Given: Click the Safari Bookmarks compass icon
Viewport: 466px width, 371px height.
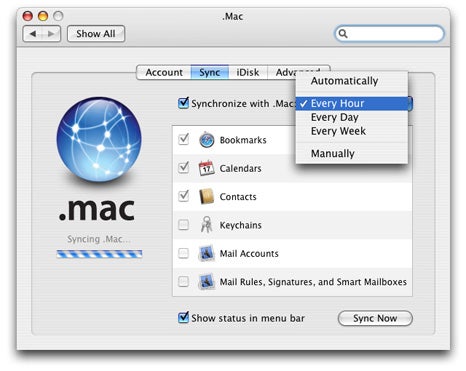Looking at the screenshot, I should 207,140.
